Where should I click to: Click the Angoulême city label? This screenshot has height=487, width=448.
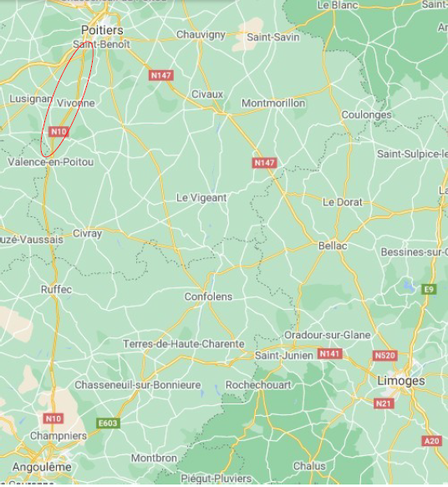(42, 467)
